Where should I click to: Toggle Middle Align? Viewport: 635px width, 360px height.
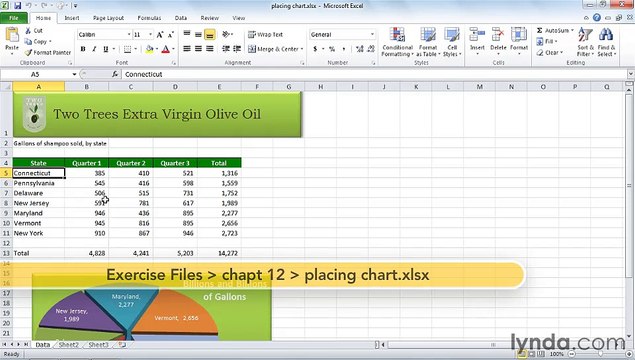pyautogui.click(x=198, y=34)
